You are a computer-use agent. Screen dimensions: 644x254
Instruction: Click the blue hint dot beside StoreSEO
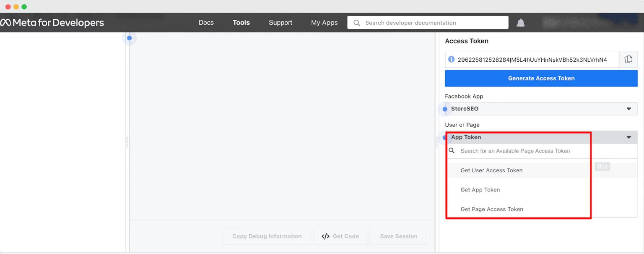click(x=445, y=109)
